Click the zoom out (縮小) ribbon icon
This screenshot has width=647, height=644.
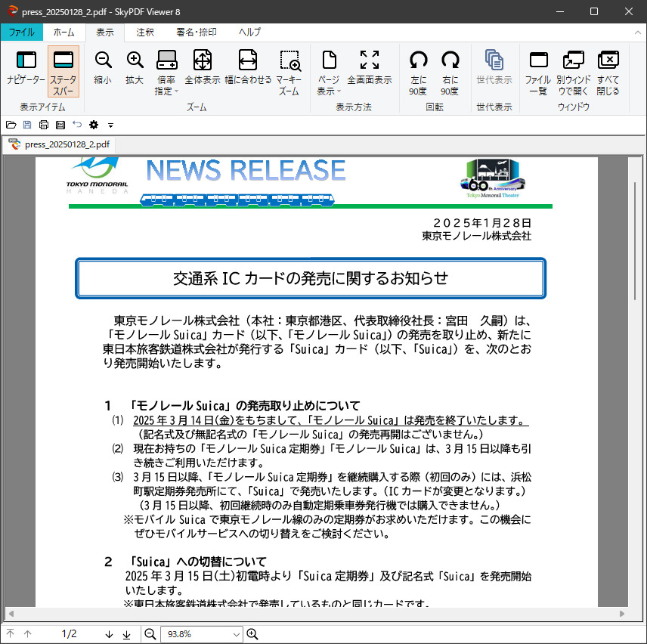tap(103, 68)
